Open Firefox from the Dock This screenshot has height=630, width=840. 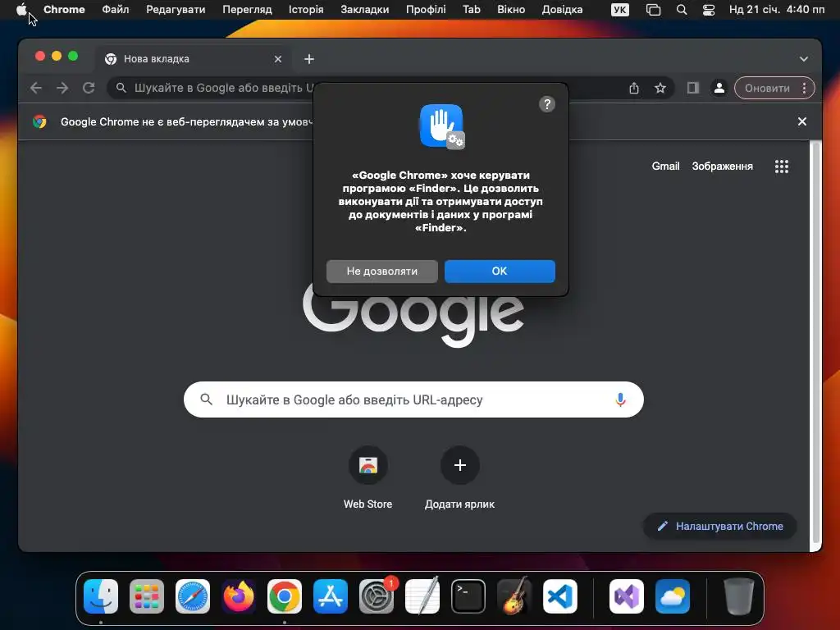(x=239, y=596)
